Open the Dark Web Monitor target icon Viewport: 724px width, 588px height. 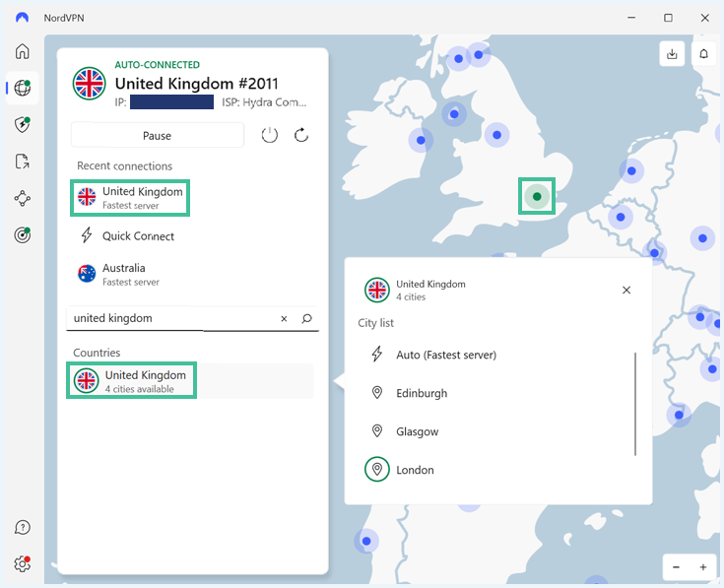click(x=22, y=235)
